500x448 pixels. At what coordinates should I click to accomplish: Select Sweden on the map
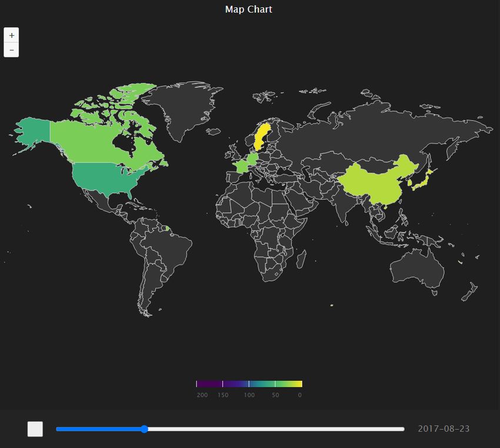pos(262,137)
